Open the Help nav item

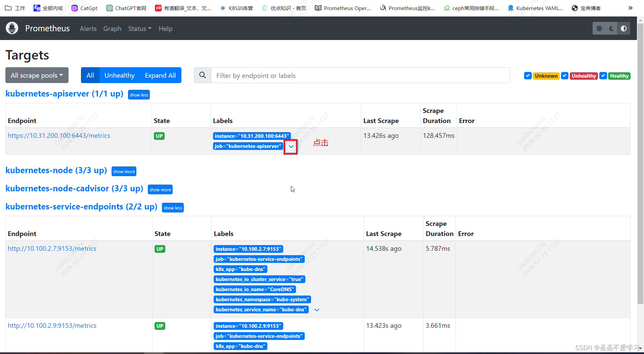[x=166, y=29]
